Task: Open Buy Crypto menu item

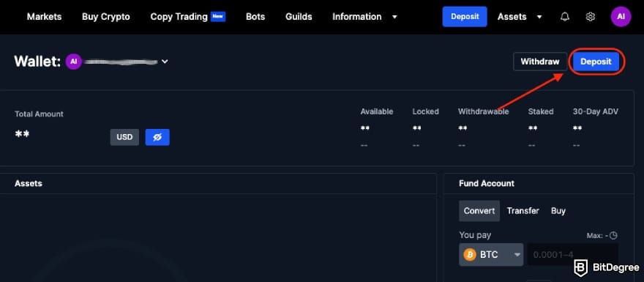Action: (x=106, y=17)
